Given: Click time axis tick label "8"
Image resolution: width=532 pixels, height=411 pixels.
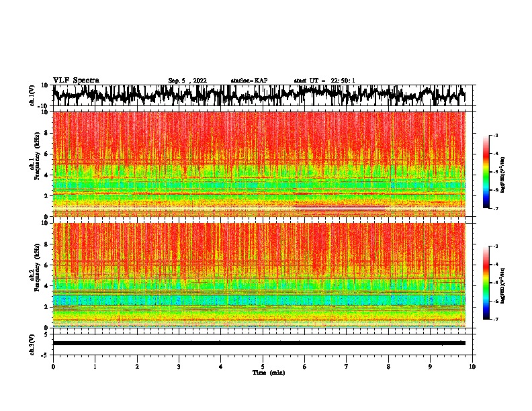Looking at the screenshot, I should point(388,367).
